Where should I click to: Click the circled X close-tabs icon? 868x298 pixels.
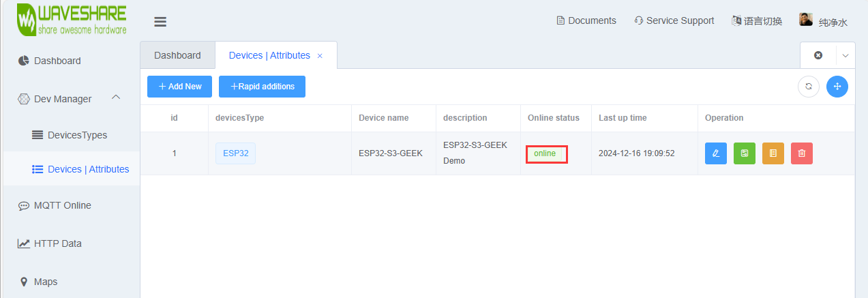(x=818, y=55)
